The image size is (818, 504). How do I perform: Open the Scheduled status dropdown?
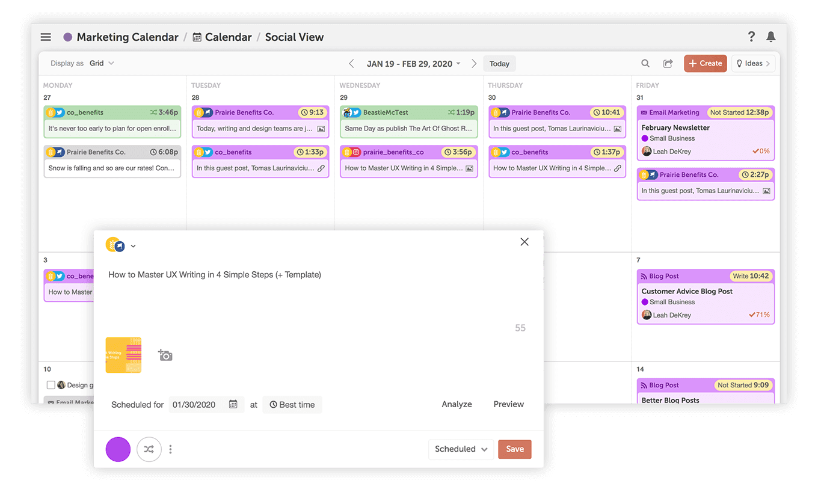(x=461, y=449)
